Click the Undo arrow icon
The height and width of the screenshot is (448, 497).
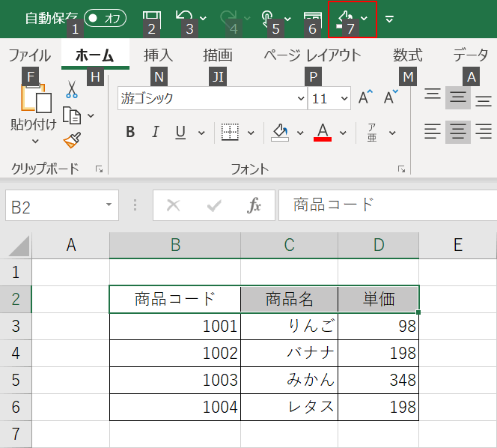point(184,19)
